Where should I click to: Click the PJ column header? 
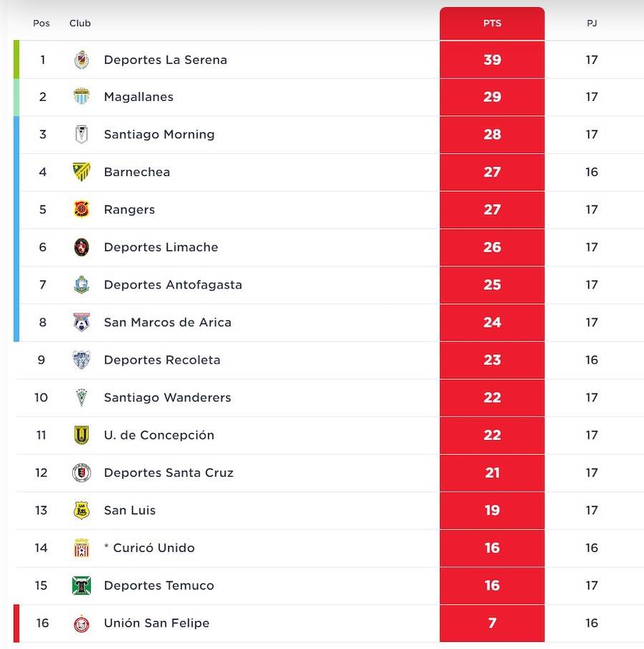click(592, 23)
